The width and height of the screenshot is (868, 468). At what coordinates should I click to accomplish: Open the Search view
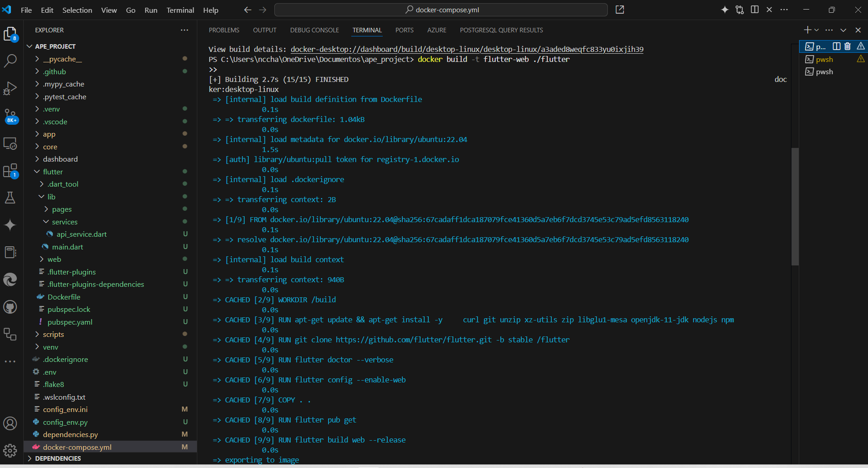click(x=10, y=61)
